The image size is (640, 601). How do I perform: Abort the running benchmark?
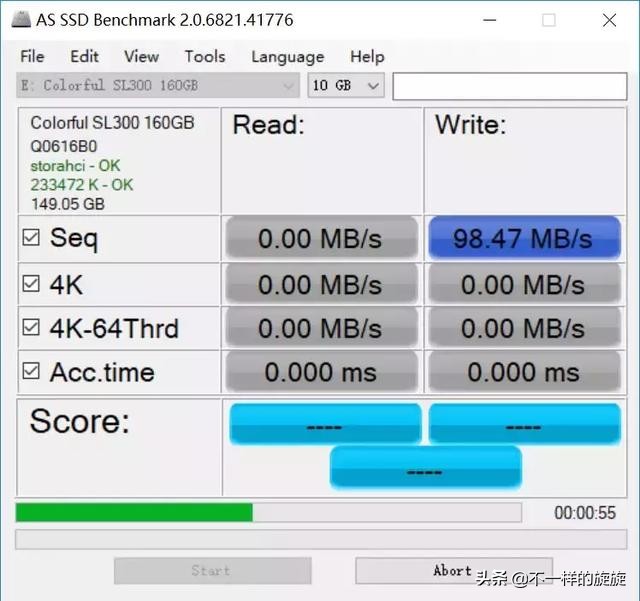click(x=454, y=571)
